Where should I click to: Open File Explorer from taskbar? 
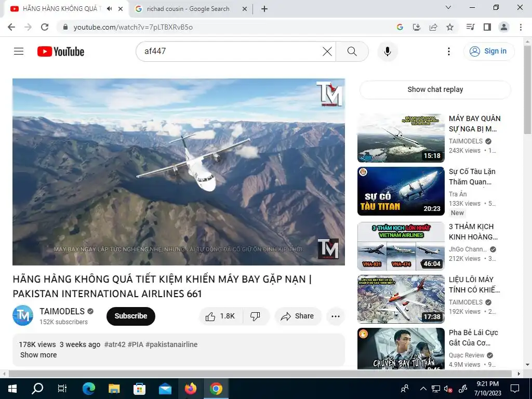[114, 389]
